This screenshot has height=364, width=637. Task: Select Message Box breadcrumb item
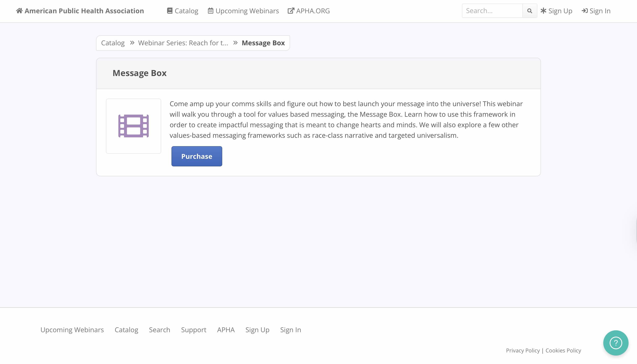coord(263,43)
